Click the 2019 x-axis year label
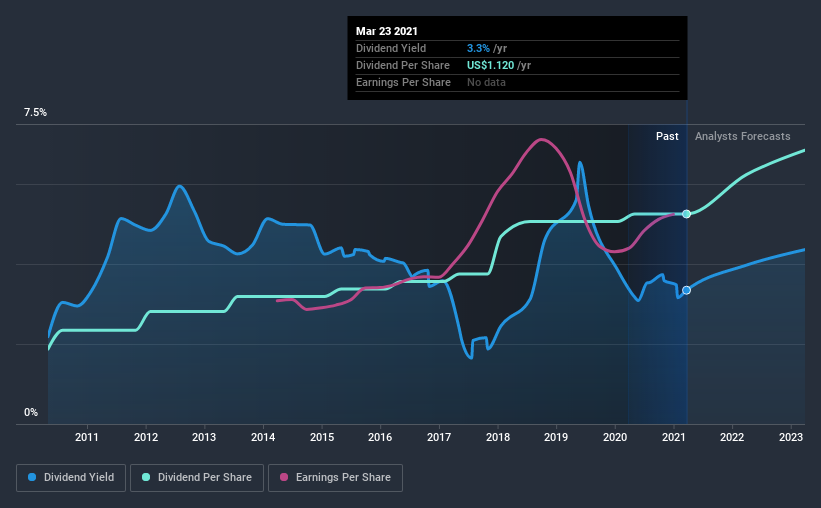 pos(556,437)
